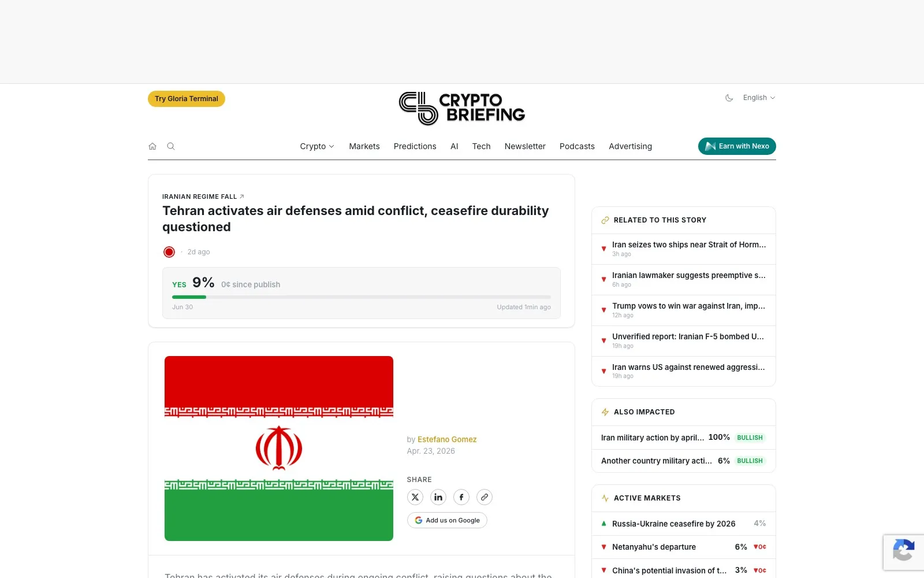Copy article link icon
The height and width of the screenshot is (578, 924).
[485, 497]
